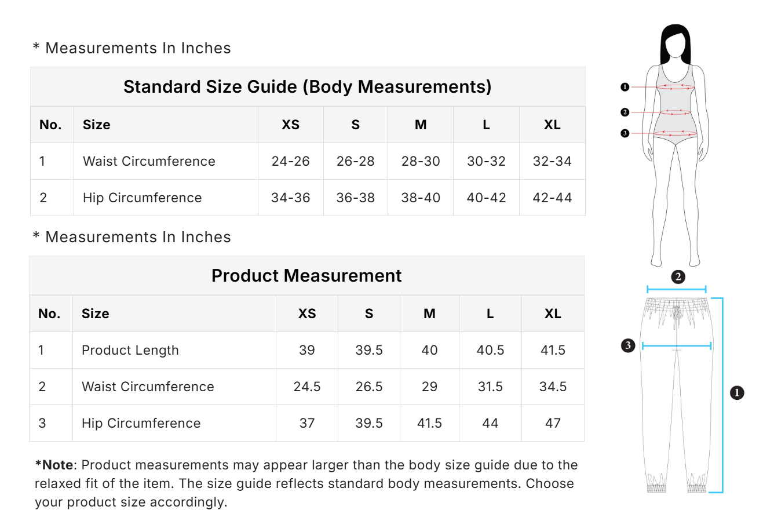Screen dimensions: 774x532
Task: Click the 24-26 waist cell for XS
Action: click(x=290, y=161)
